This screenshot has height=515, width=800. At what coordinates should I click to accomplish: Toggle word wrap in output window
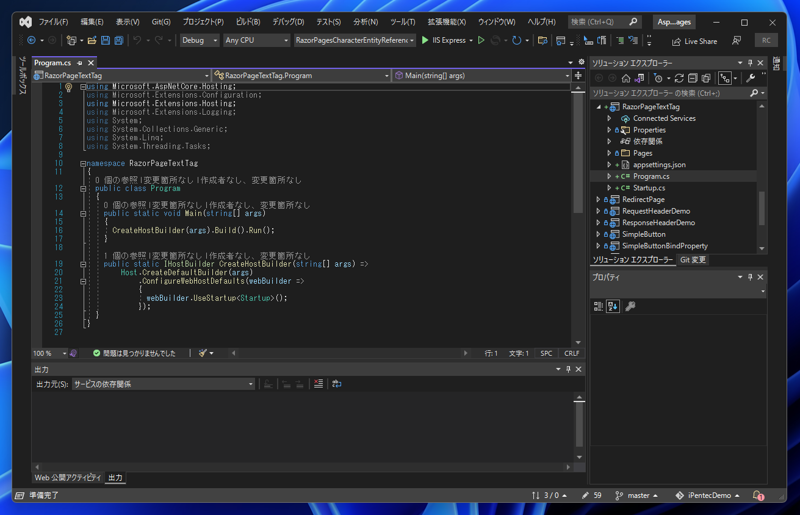[336, 384]
